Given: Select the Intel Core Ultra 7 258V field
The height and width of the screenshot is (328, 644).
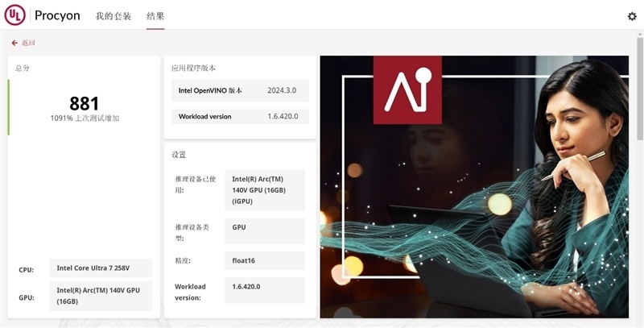Looking at the screenshot, I should (101, 268).
